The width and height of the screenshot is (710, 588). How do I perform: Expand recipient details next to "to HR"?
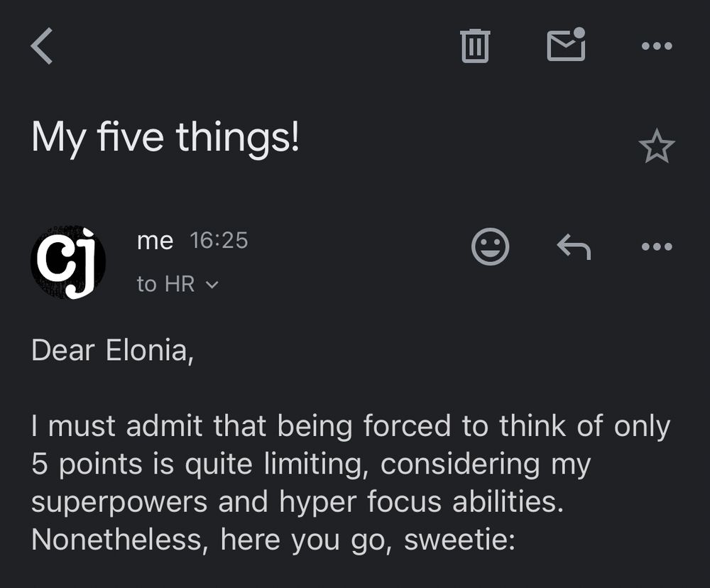pos(212,285)
